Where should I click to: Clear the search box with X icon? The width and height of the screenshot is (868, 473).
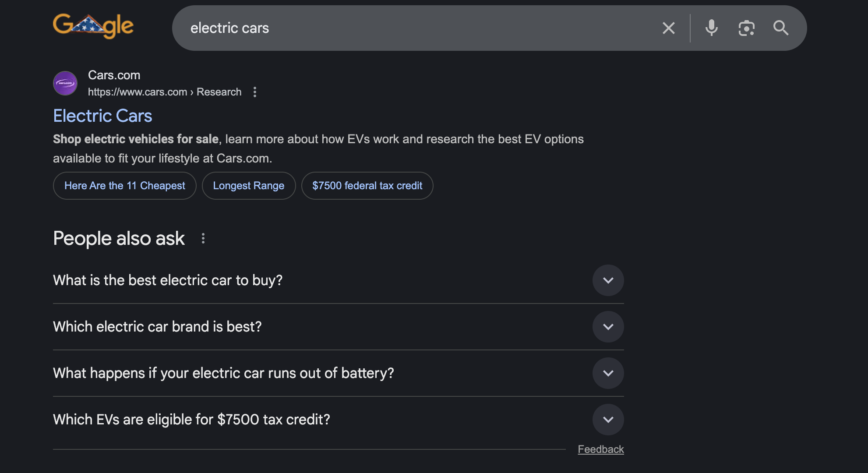point(668,28)
